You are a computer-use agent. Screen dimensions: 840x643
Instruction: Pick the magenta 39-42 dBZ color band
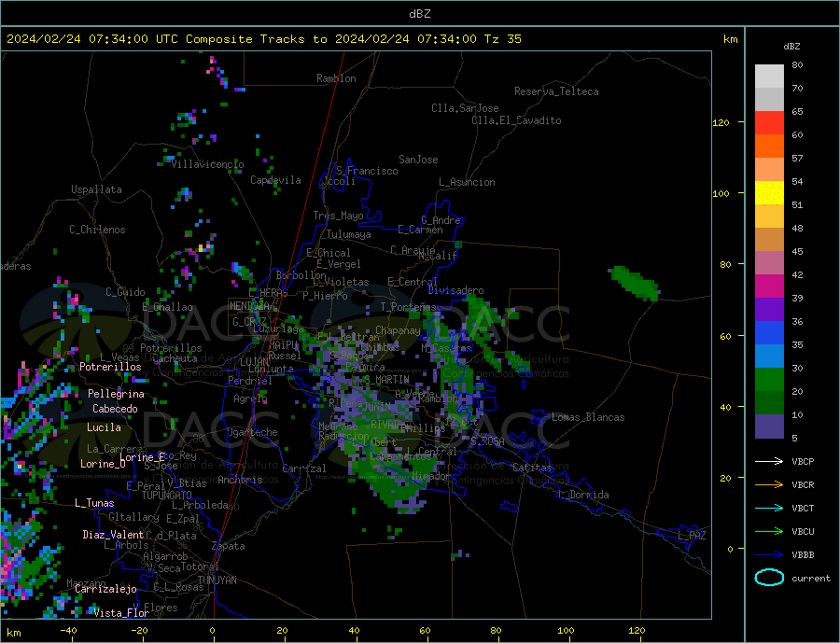[x=769, y=287]
